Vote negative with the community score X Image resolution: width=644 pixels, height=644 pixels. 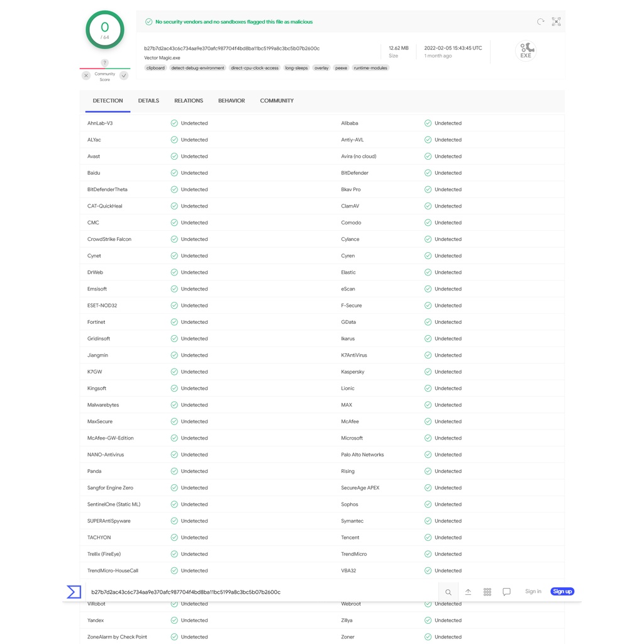click(86, 75)
